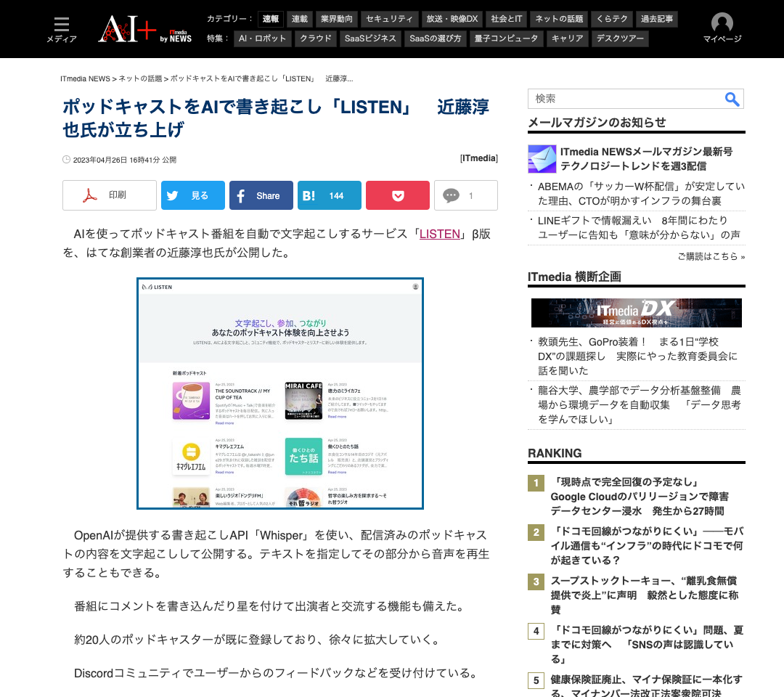Open the デスクツアー feature
This screenshot has height=697, width=784.
(x=620, y=38)
